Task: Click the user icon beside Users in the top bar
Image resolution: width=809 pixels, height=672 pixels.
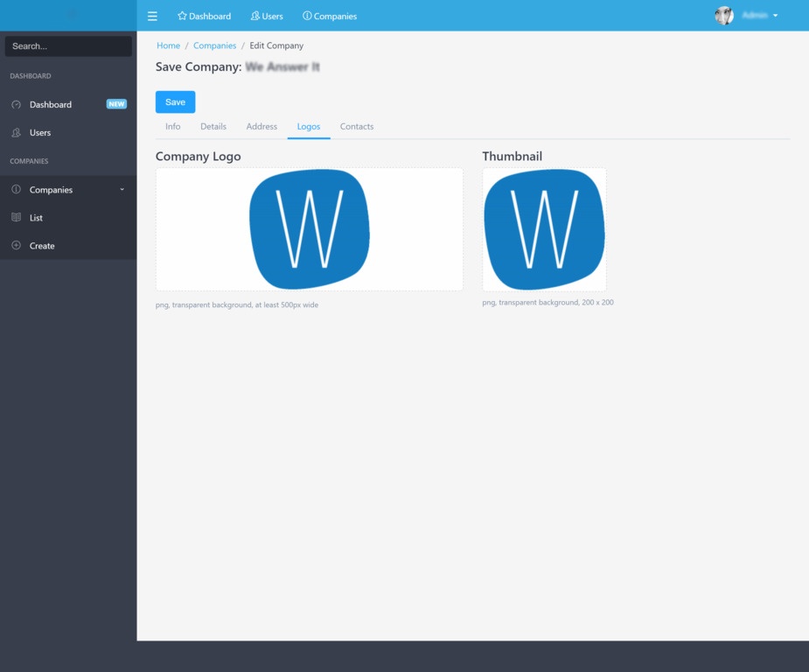Action: pyautogui.click(x=255, y=16)
